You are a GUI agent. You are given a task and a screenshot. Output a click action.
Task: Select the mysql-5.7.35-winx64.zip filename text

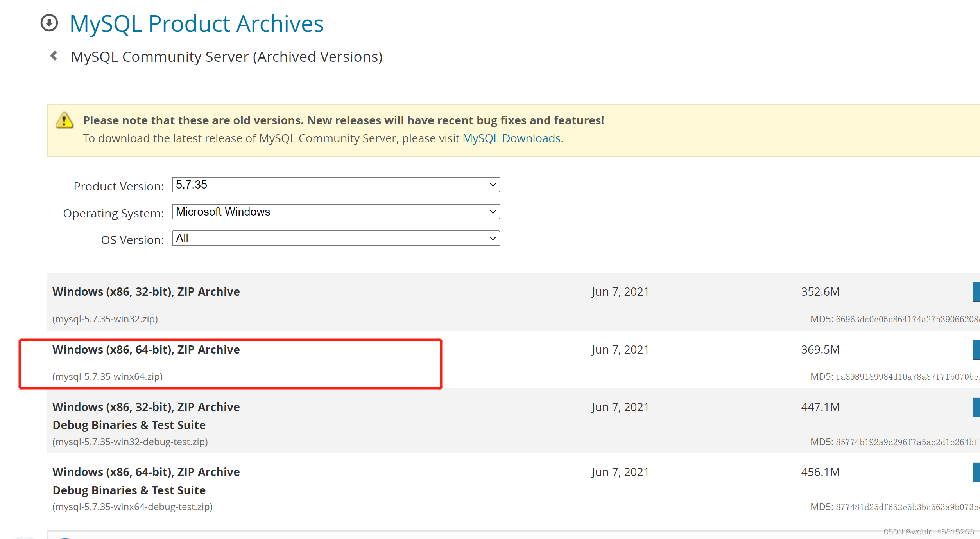tap(107, 376)
